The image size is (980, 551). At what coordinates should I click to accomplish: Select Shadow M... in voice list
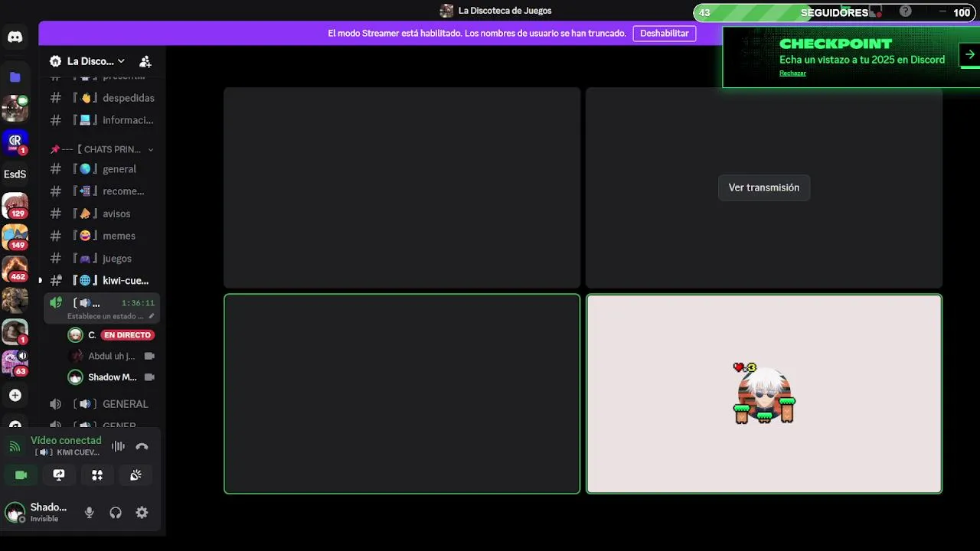[111, 377]
